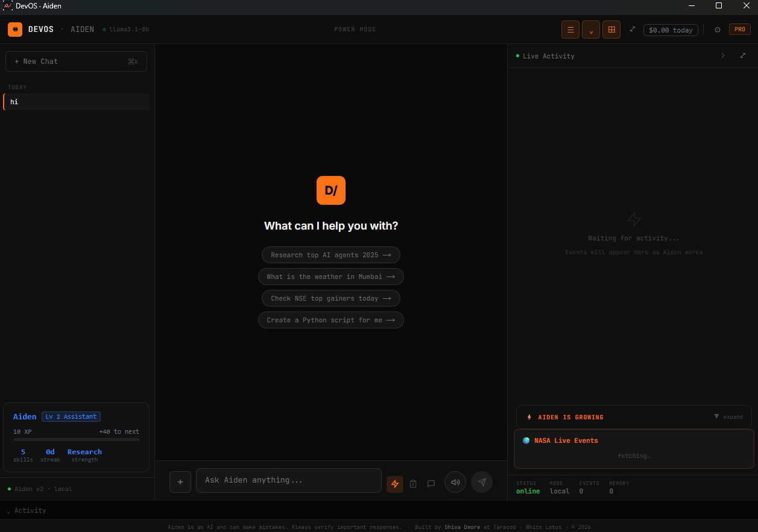Click the 'llama3.1-8b' model label
Screen dimensions: 758x532
click(x=129, y=30)
